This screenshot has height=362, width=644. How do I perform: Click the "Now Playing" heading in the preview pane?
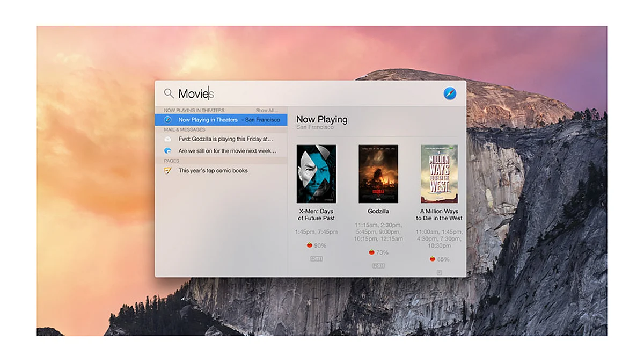click(322, 119)
